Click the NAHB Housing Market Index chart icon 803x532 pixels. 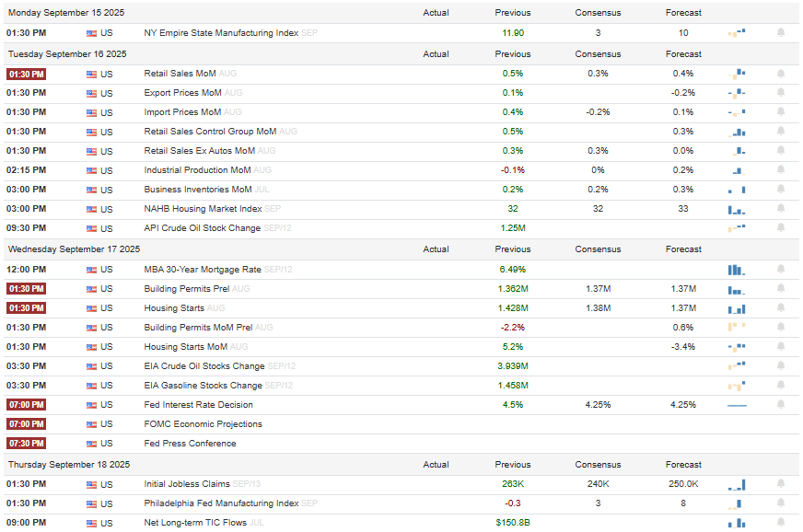[x=737, y=210]
